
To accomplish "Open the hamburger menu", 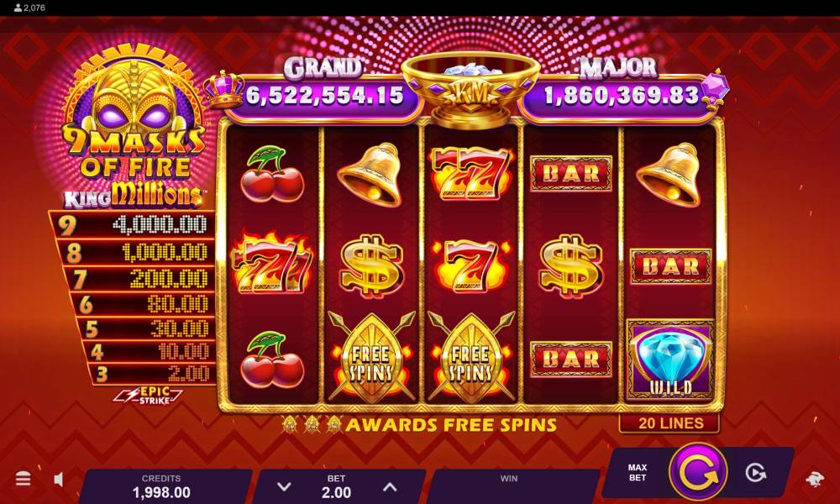I will 23,479.
